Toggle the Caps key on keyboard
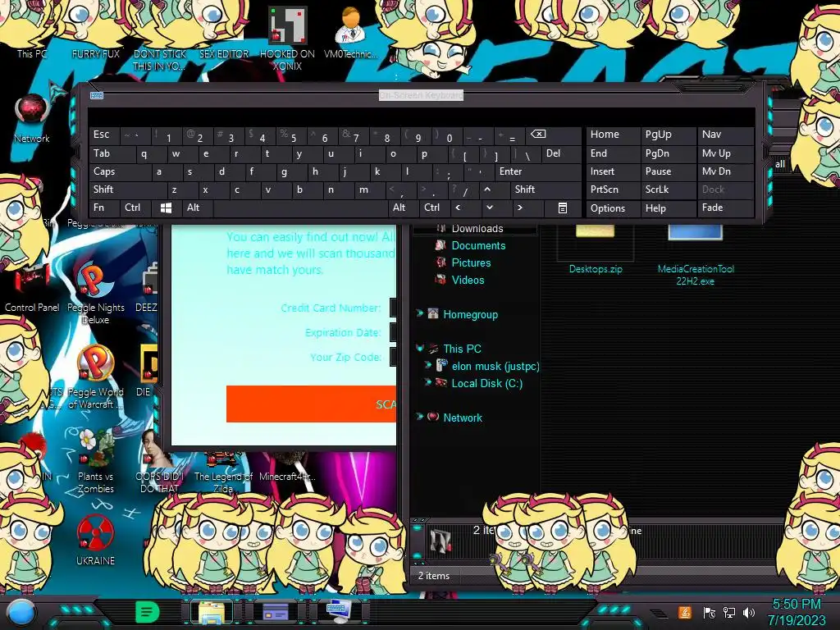Screen dimensions: 840x630 click(120, 171)
